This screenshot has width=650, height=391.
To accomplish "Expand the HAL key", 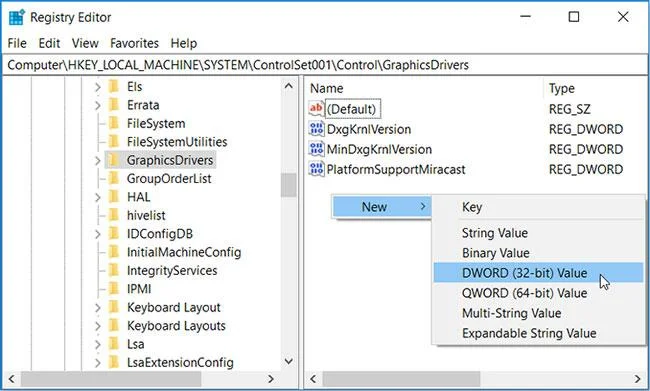I will click(97, 197).
